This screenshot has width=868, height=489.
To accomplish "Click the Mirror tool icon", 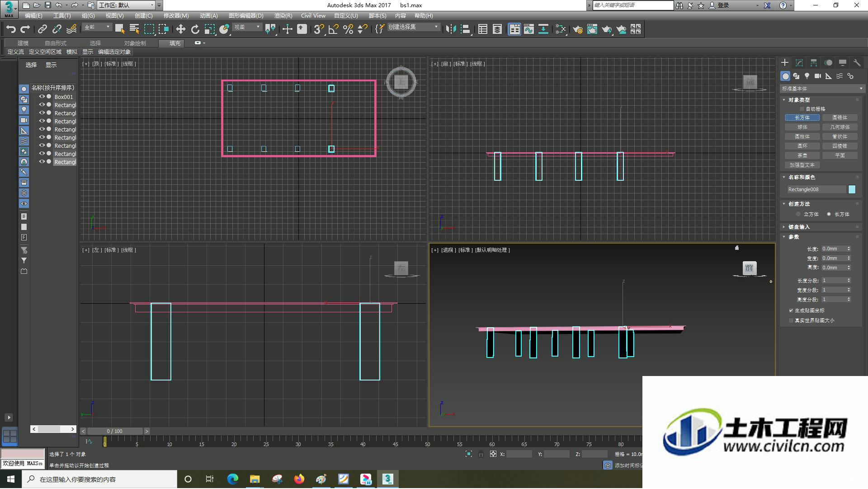I will 451,29.
